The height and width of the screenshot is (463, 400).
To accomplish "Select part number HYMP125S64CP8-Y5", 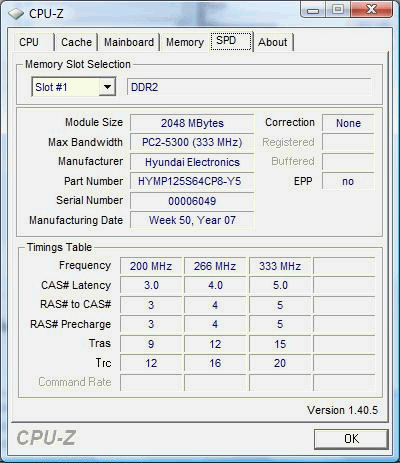I will click(x=192, y=181).
